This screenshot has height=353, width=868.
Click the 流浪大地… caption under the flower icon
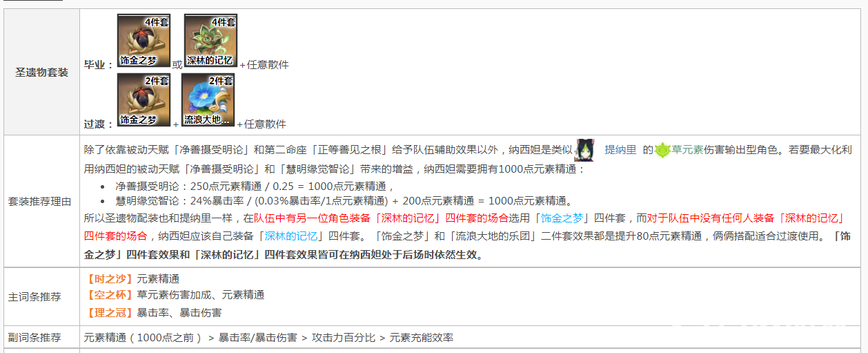(x=208, y=120)
